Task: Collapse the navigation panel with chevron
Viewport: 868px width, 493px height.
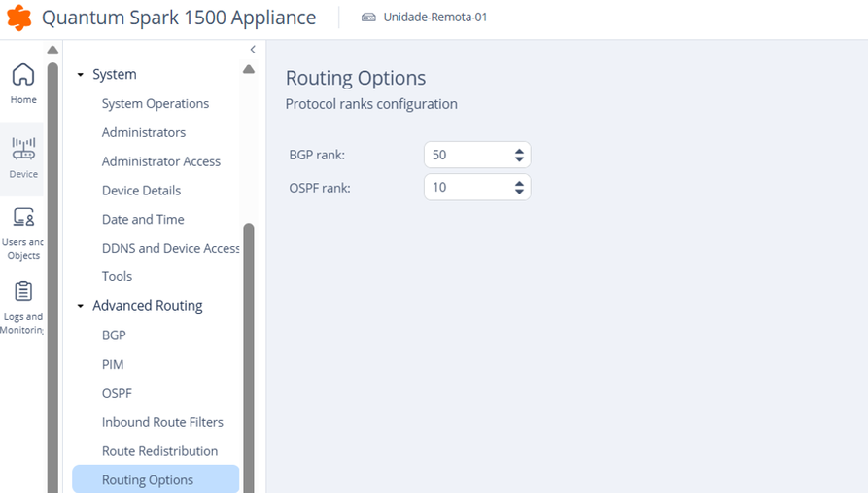Action: tap(253, 50)
